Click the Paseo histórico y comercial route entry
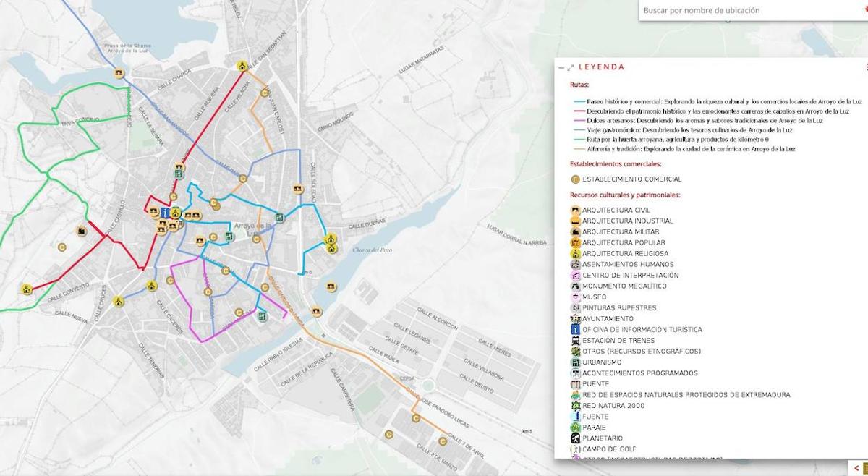Viewport: 868px width, 476px height. click(x=716, y=102)
